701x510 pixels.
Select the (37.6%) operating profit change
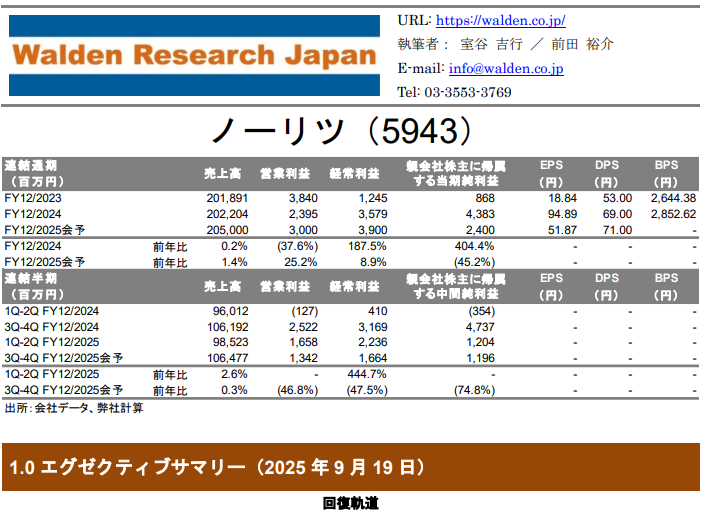(x=297, y=246)
